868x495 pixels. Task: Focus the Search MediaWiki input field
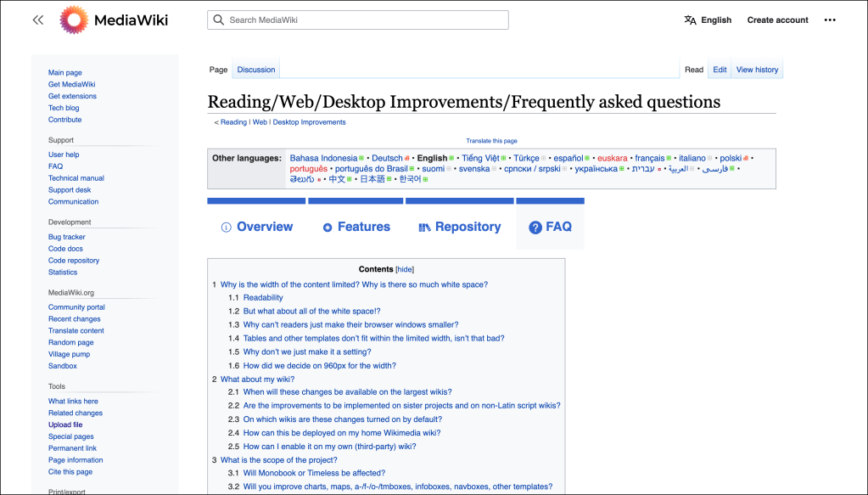coord(365,20)
